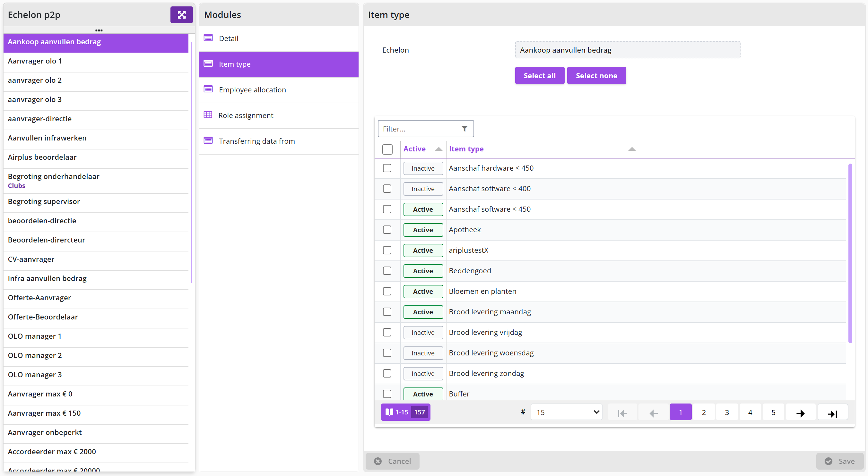Click the Transferring data from module icon
The image size is (868, 476).
coord(208,140)
